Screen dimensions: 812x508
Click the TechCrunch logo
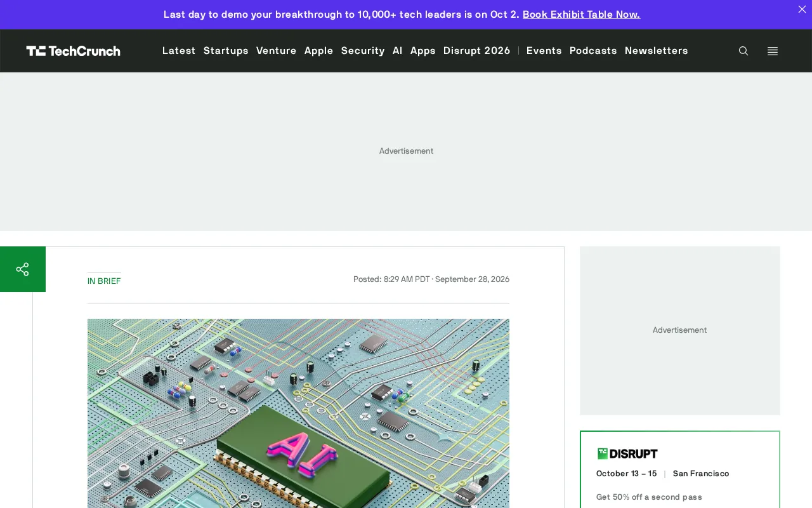(73, 51)
